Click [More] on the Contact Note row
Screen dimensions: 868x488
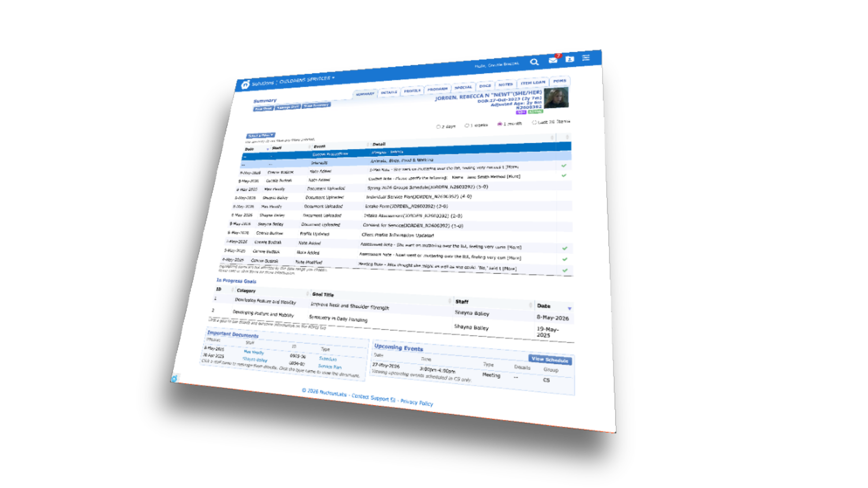click(513, 176)
